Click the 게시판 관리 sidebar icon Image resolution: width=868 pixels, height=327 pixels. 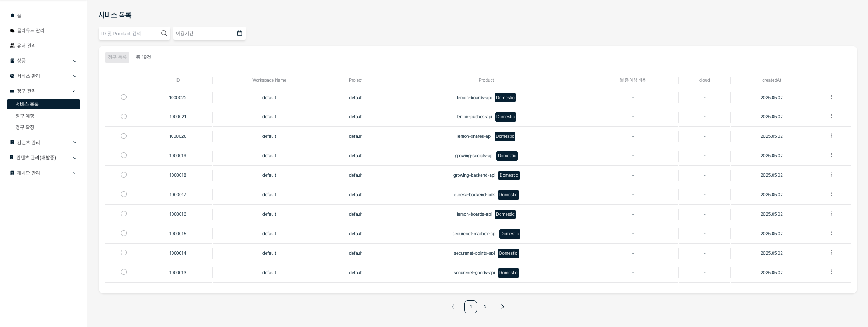[12, 173]
